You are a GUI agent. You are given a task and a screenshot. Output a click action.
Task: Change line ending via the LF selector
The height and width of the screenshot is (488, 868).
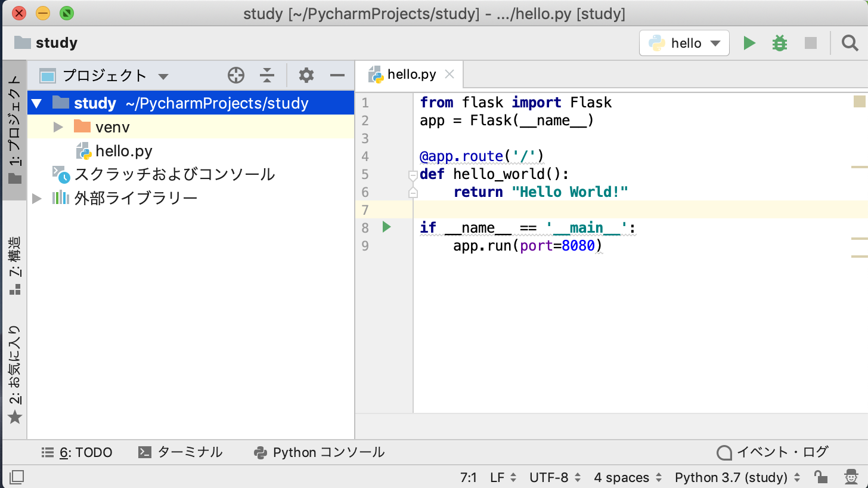coord(498,477)
